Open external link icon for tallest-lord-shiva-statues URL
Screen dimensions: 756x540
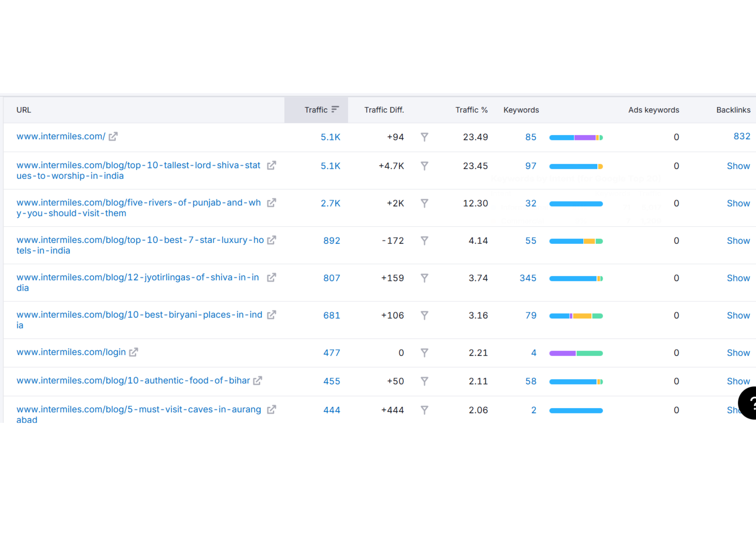[x=271, y=165]
